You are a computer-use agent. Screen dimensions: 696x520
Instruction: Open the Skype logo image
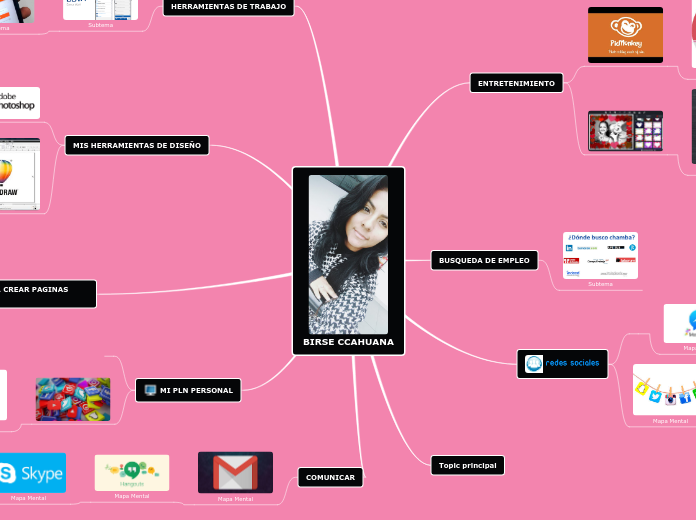click(32, 472)
